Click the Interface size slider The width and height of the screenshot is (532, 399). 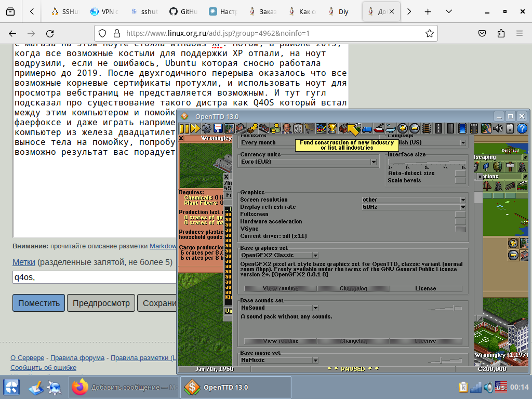point(427,162)
